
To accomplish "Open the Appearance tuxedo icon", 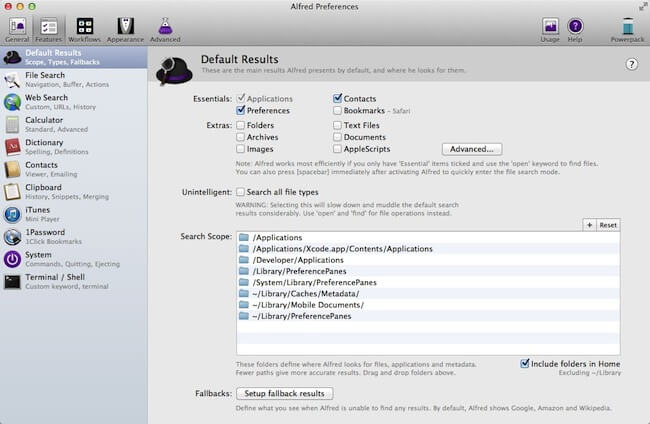I will pyautogui.click(x=125, y=26).
